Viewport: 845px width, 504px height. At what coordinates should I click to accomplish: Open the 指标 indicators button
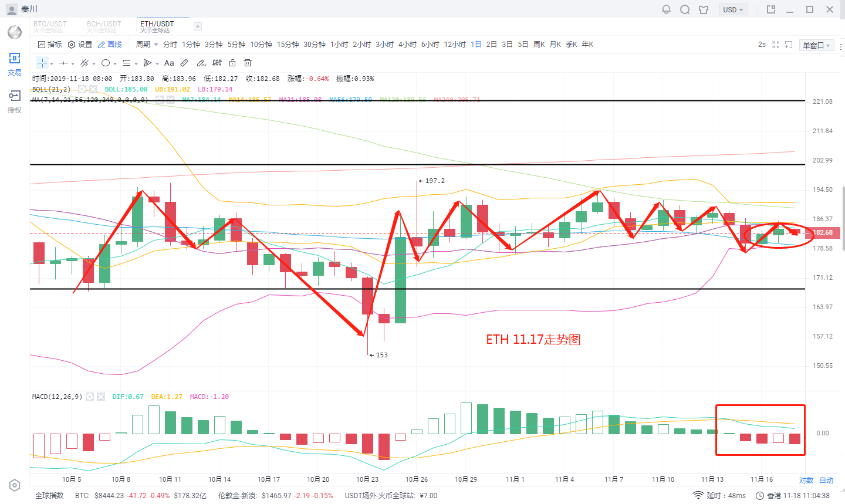pos(50,45)
